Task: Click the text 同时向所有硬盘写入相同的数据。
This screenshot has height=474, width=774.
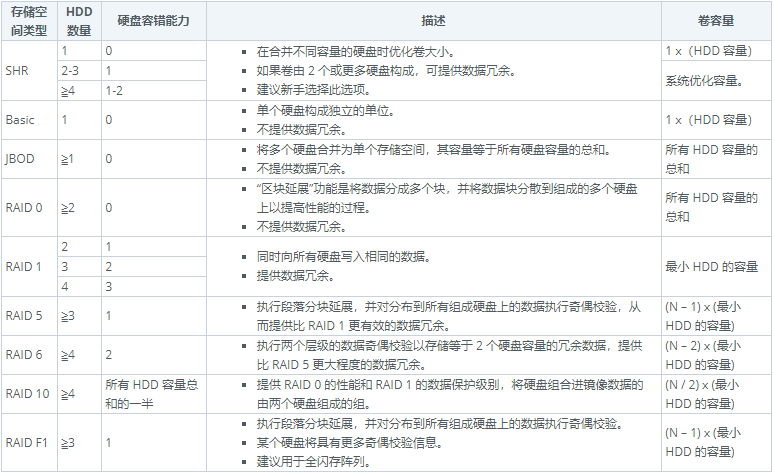Action: click(344, 257)
